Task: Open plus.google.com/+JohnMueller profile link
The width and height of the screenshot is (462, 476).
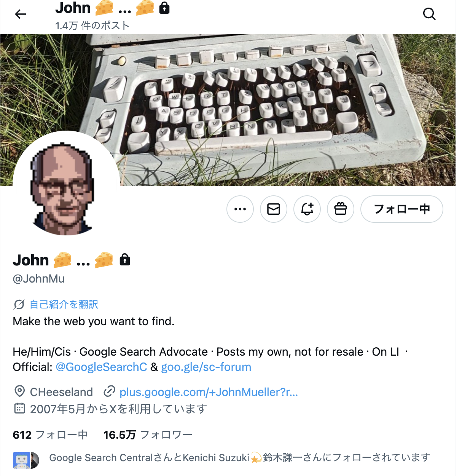Action: click(x=209, y=392)
